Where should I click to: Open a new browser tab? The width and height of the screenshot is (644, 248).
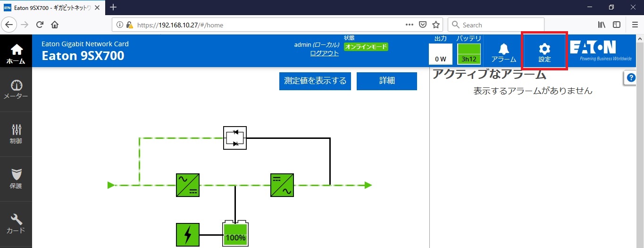pos(113,7)
